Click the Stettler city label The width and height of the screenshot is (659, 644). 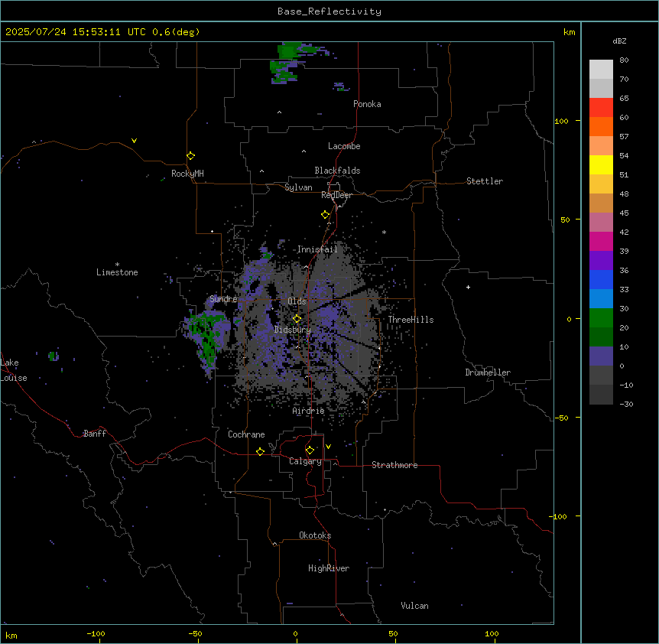[485, 181]
